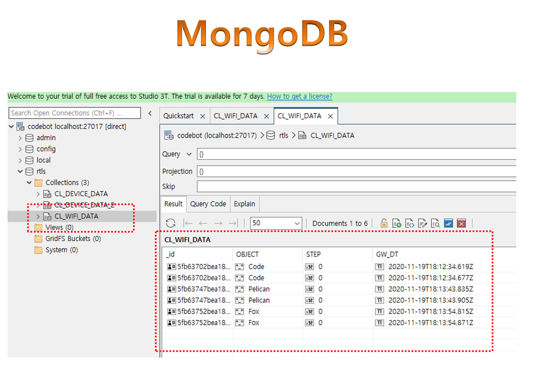Click the date type icon for 2020-11-19T18:12:34.619Z
The width and height of the screenshot is (533, 392).
point(379,267)
